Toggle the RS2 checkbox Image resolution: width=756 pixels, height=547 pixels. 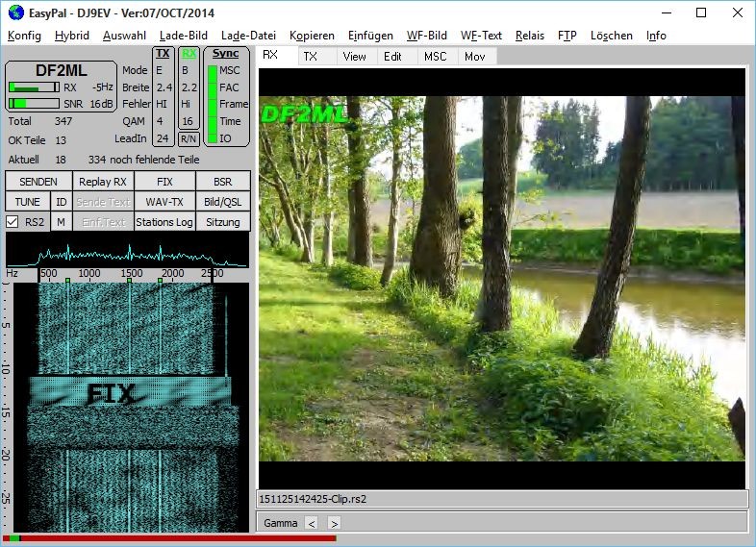(13, 222)
